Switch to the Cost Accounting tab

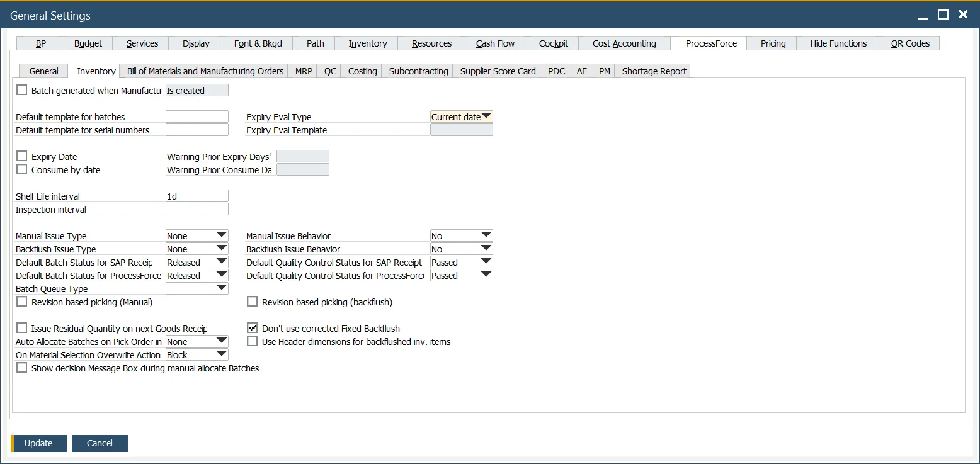(x=624, y=43)
